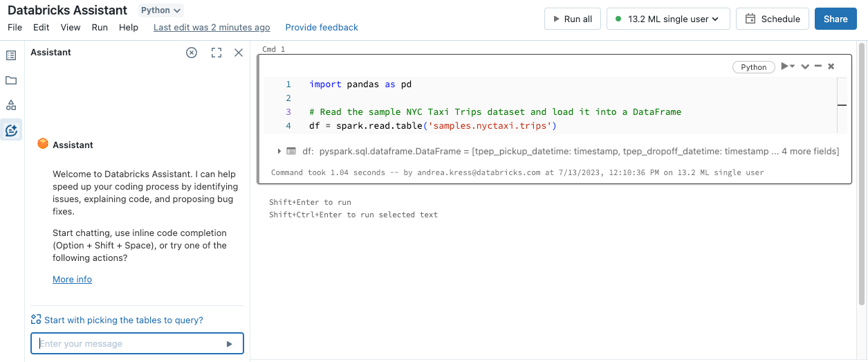Click the Provide feedback link
The height and width of the screenshot is (362, 868).
(x=322, y=28)
